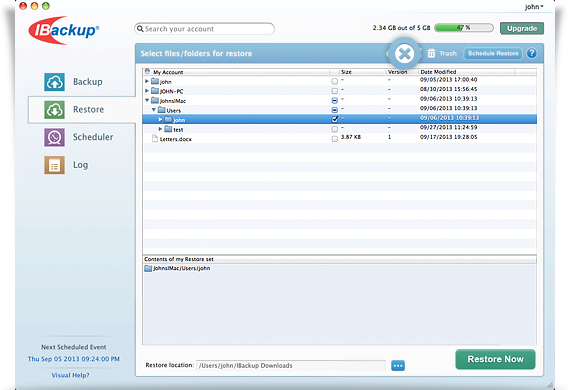
Task: Toggle the JohnsIMac partial-selection checkbox
Action: click(x=335, y=100)
